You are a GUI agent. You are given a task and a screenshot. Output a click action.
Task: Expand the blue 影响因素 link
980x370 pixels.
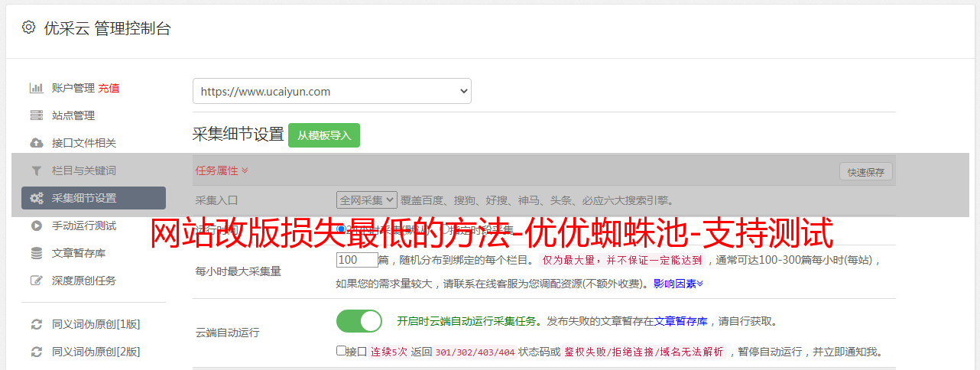679,284
